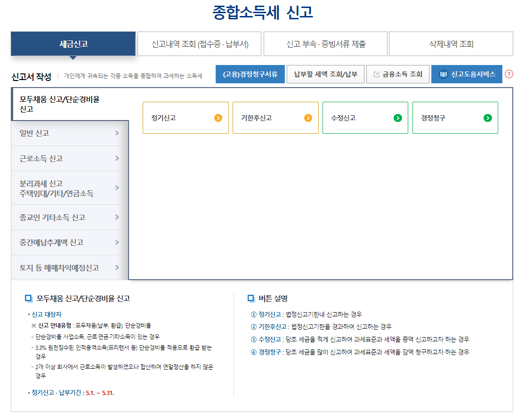Image resolution: width=525 pixels, height=420 pixels.
Task: Click the ④ 경정청구 description text
Action: 360,352
